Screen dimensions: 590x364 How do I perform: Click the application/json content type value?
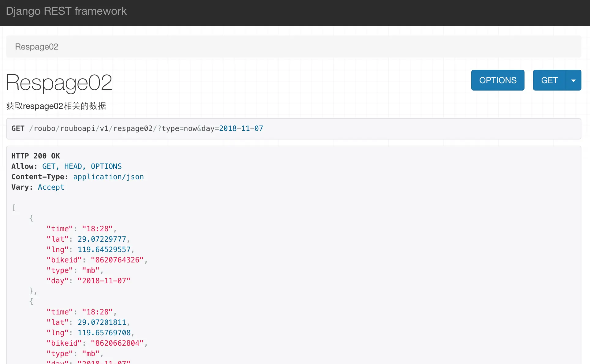click(x=108, y=177)
